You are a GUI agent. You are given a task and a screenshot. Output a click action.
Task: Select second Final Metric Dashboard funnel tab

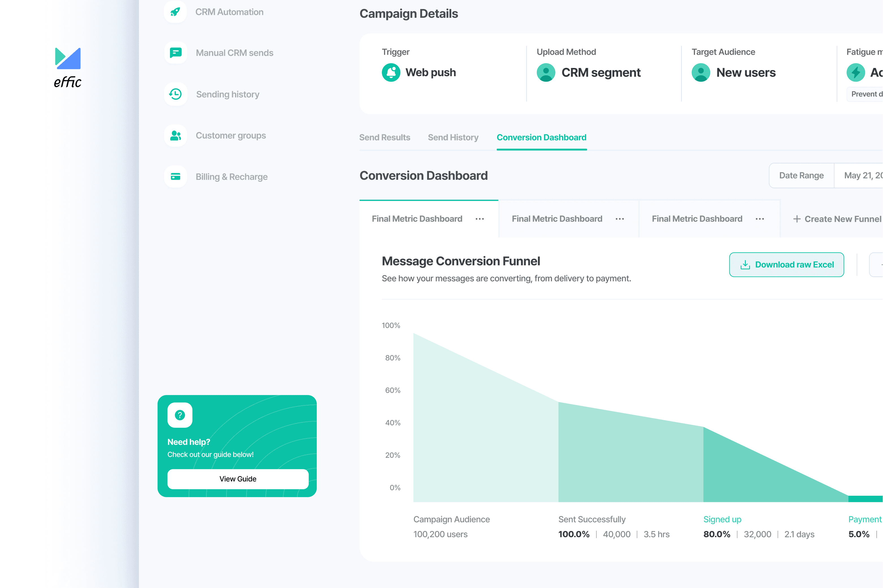point(568,219)
